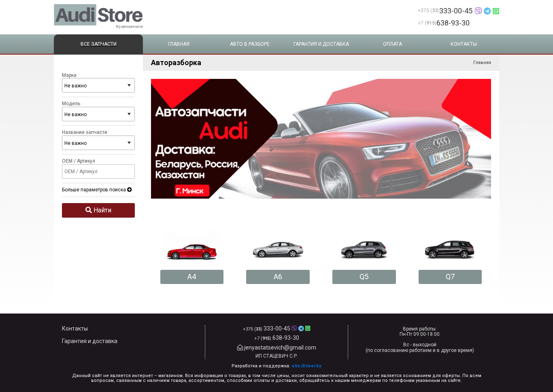553x392 pixels.
Task: Open the Модель dropdown
Action: pos(98,114)
